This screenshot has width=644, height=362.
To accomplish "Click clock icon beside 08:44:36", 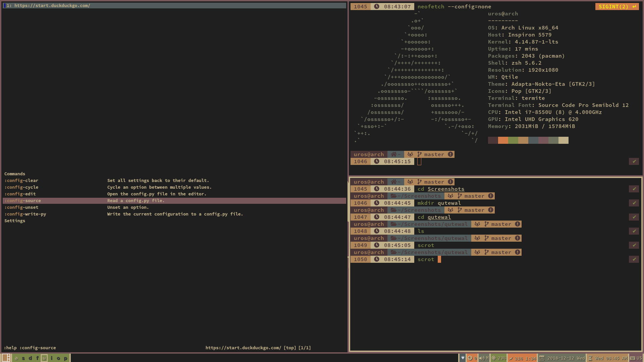I will 377,189.
